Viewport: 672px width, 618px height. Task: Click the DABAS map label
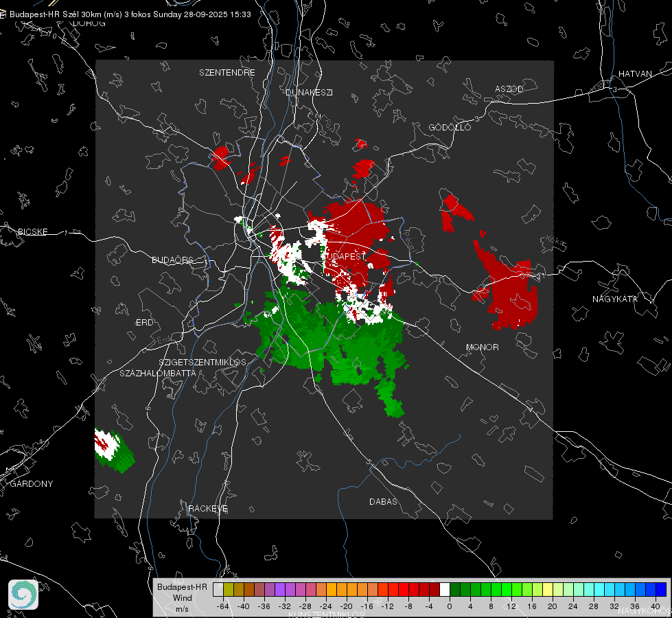[383, 502]
